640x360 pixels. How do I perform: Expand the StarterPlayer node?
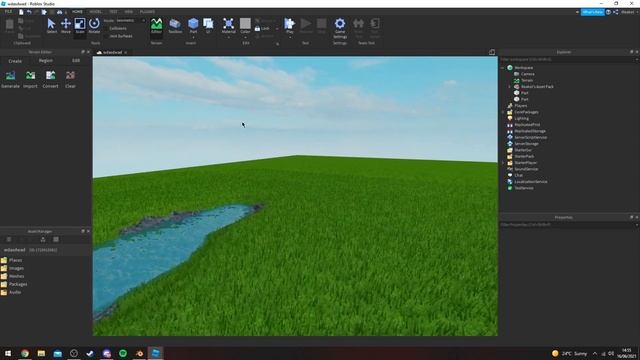coord(503,162)
